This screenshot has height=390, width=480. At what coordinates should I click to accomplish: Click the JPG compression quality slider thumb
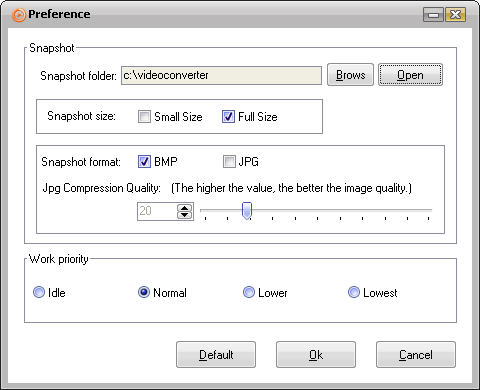247,211
